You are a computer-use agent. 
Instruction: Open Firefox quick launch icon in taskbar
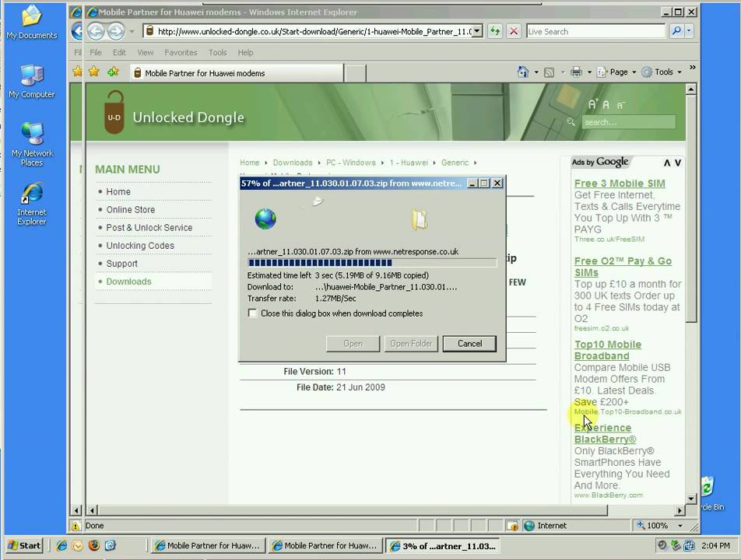pos(94,545)
